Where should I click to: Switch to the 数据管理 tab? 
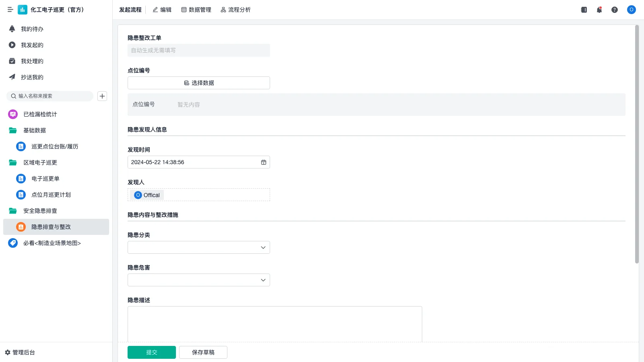click(196, 10)
